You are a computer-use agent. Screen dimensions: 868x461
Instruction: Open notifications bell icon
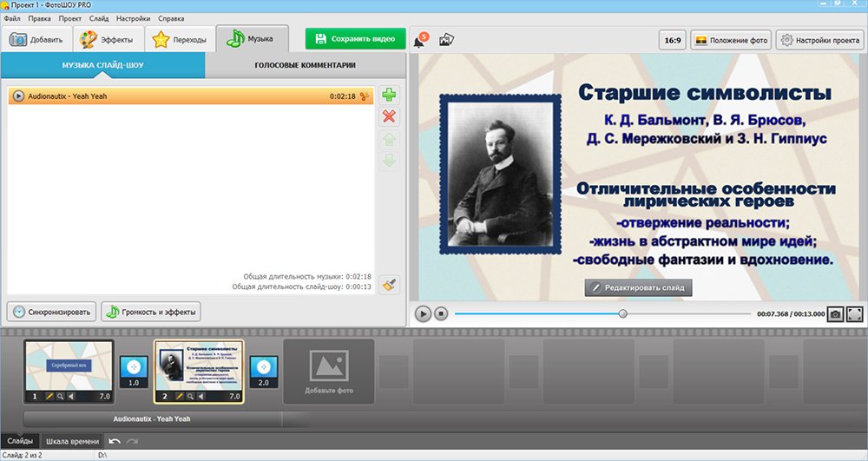pyautogui.click(x=418, y=41)
